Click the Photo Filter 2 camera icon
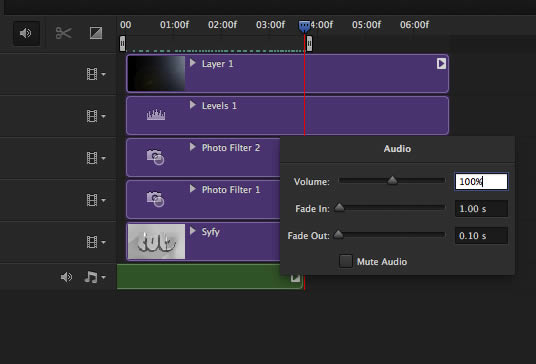Viewport: 536px width, 364px height. point(156,157)
